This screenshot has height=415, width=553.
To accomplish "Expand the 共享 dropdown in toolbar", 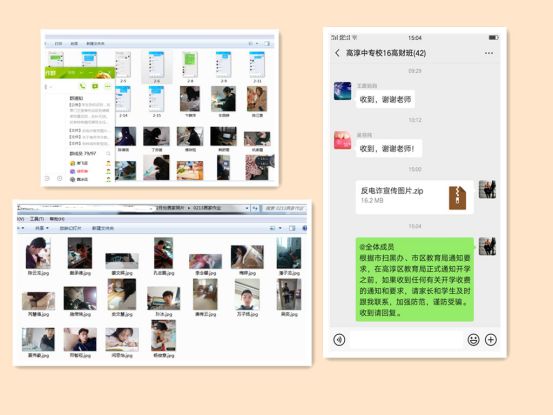I will click(42, 228).
